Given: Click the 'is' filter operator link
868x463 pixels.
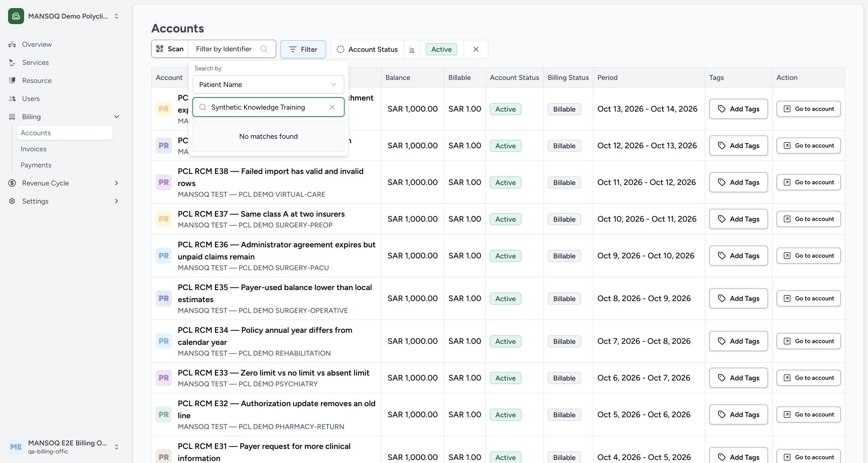Looking at the screenshot, I should coord(411,49).
